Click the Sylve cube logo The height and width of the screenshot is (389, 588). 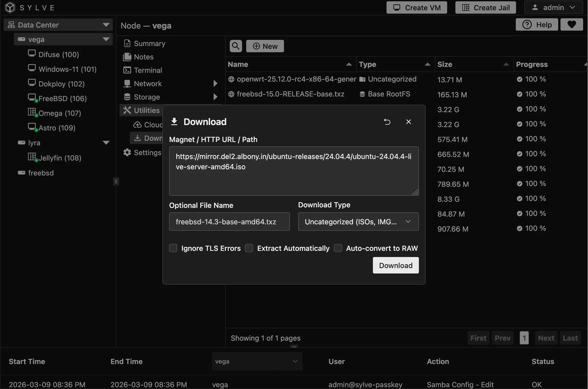pos(10,7)
